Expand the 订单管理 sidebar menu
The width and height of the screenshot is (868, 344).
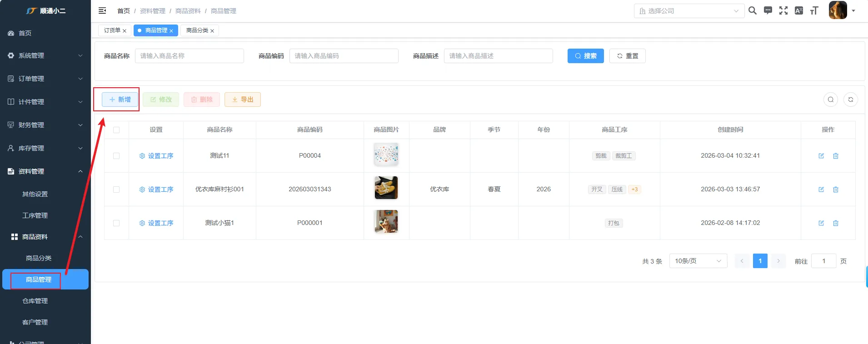coord(45,79)
